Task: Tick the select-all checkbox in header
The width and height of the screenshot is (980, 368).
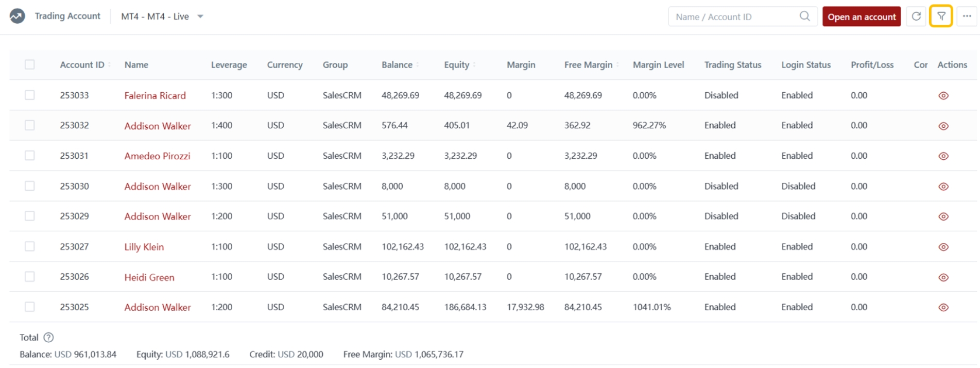Action: click(30, 65)
